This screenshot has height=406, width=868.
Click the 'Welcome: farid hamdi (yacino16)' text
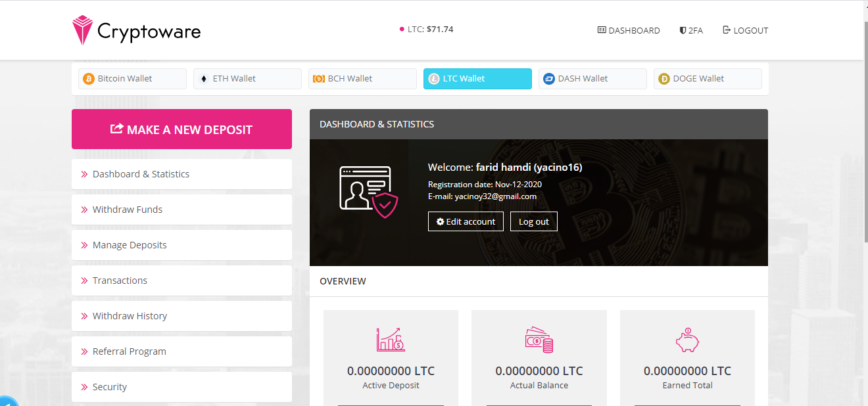coord(505,168)
